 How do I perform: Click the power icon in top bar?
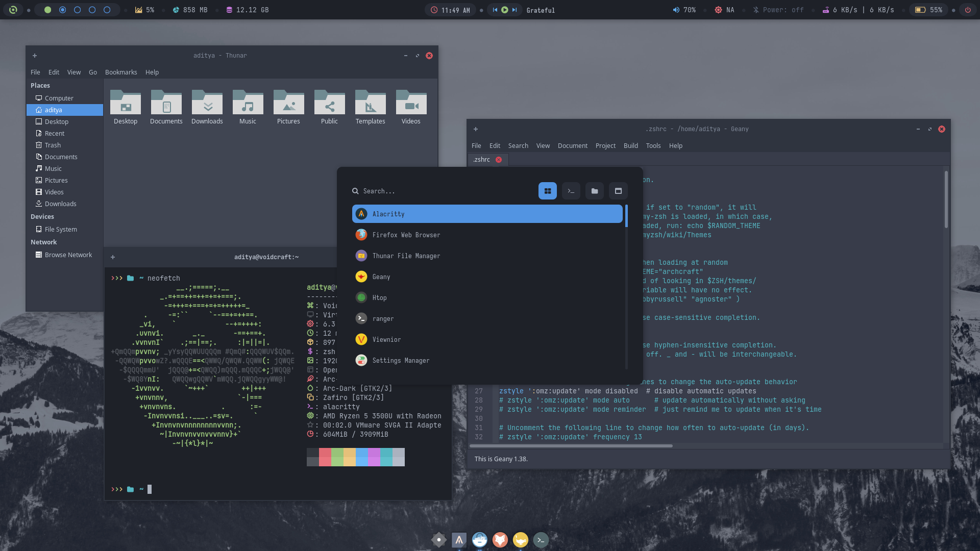click(x=968, y=10)
